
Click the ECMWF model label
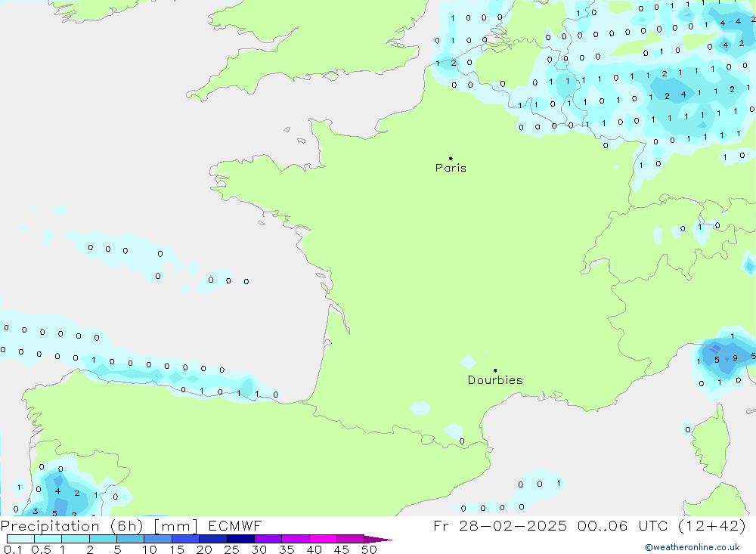(235, 525)
